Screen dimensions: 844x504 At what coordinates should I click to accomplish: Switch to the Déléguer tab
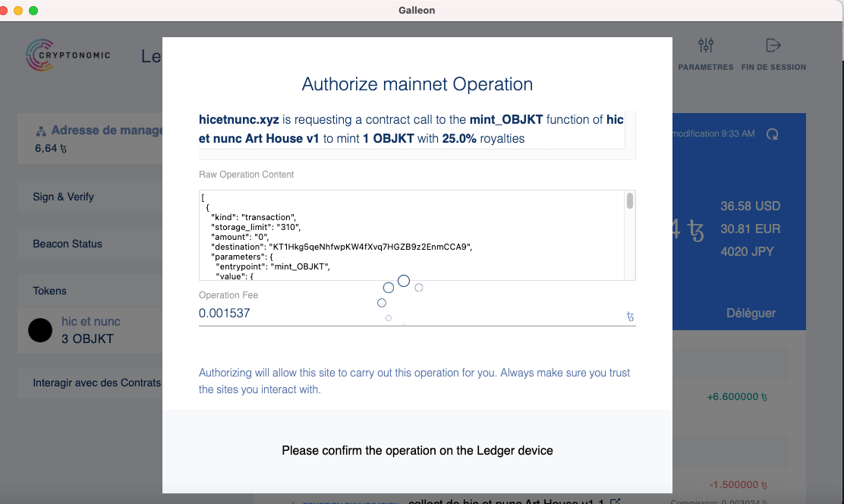(x=751, y=313)
